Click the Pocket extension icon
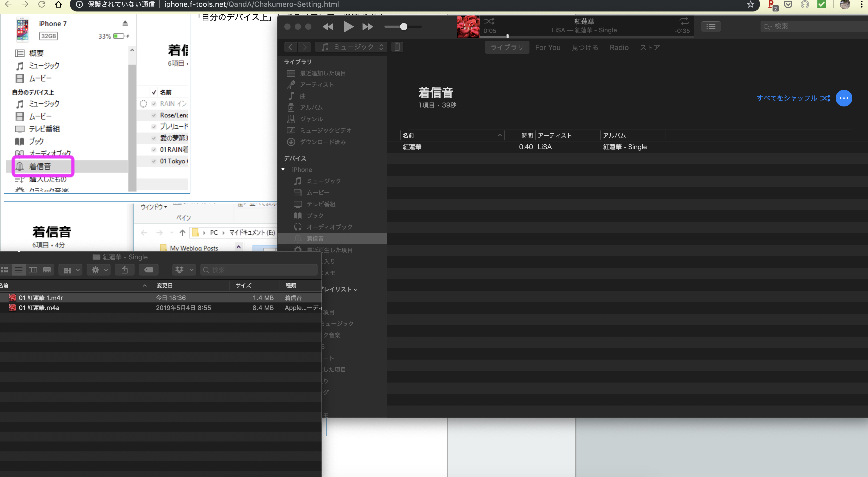 tap(788, 4)
